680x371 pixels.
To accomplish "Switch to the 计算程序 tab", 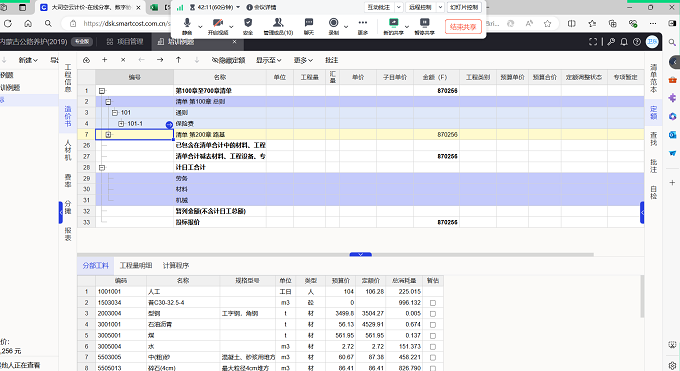I will 176,266.
